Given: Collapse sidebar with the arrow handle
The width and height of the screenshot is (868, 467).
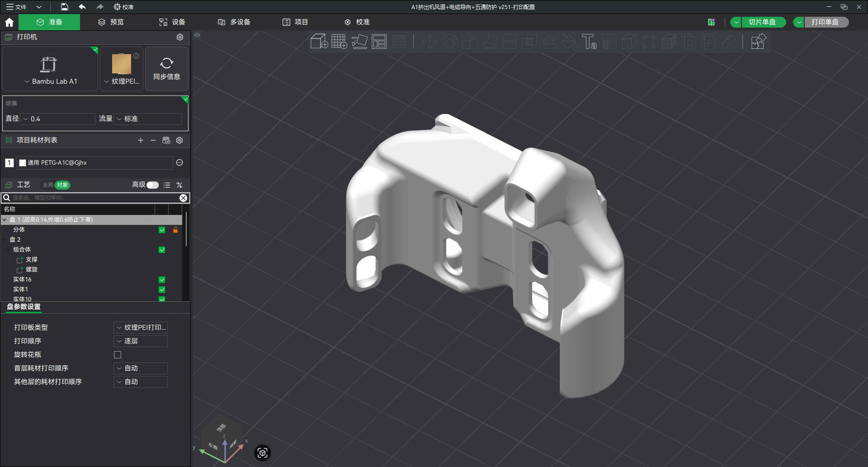Looking at the screenshot, I should click(197, 35).
